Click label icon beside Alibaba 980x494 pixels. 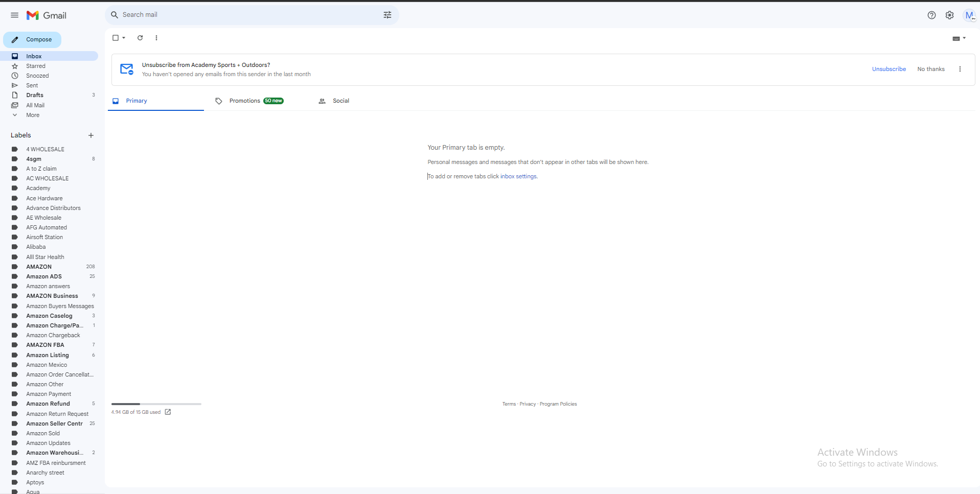coord(15,247)
